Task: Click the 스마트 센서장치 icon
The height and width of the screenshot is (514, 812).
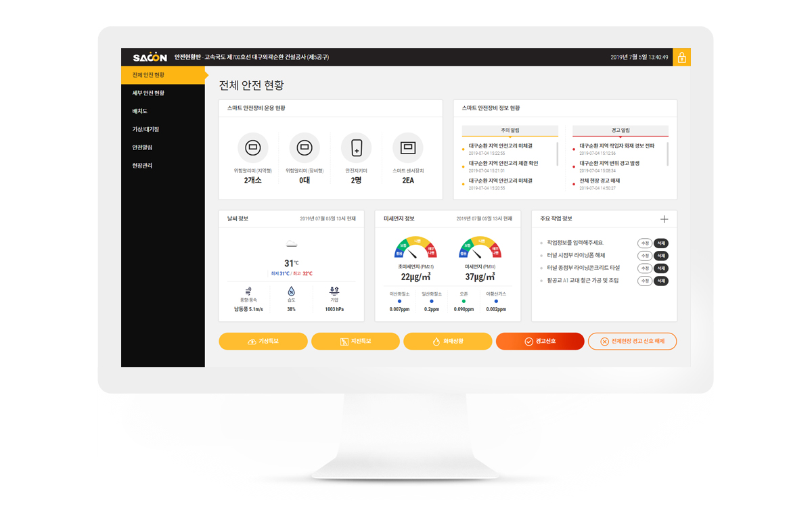Action: (x=408, y=147)
